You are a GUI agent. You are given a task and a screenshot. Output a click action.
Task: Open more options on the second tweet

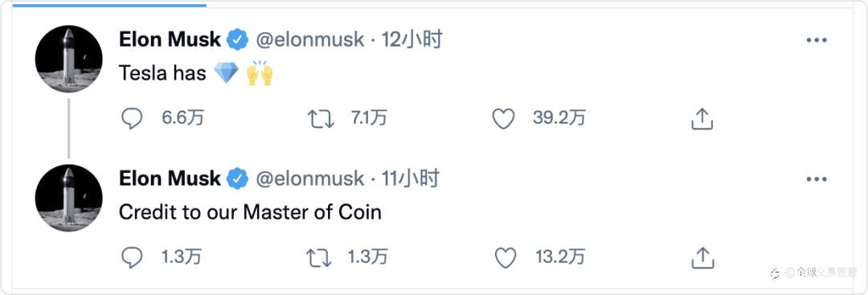816,179
